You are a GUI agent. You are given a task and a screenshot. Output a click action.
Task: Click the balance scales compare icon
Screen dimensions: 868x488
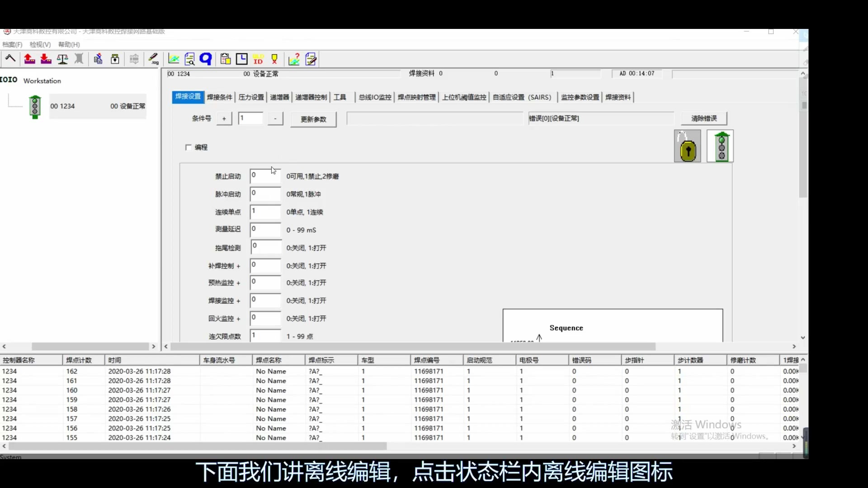point(62,59)
